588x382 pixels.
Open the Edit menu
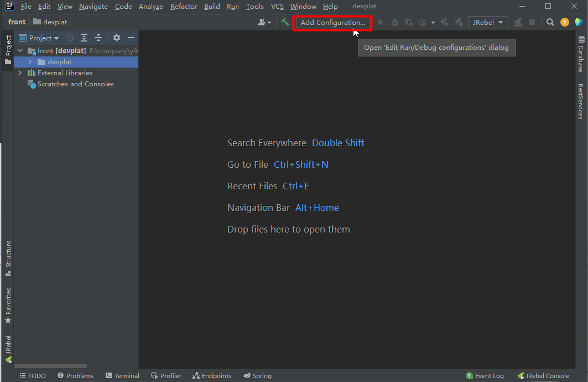44,7
